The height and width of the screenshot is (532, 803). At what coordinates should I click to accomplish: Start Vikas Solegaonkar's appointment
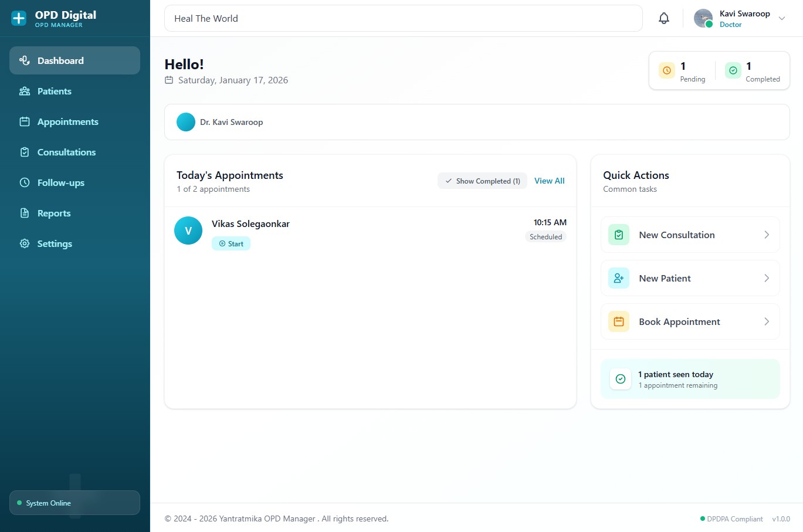tap(231, 243)
